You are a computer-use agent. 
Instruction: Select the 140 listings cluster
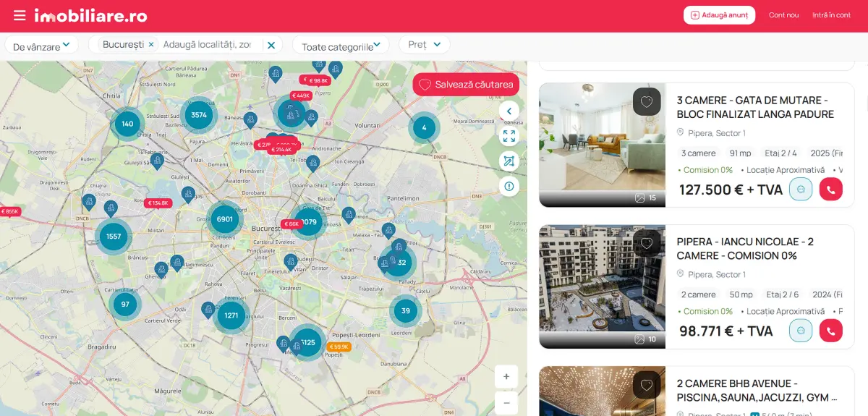(127, 124)
